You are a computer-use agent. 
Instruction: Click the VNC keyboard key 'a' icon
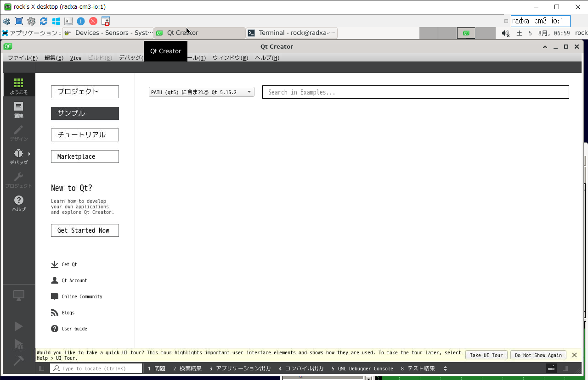click(x=68, y=21)
